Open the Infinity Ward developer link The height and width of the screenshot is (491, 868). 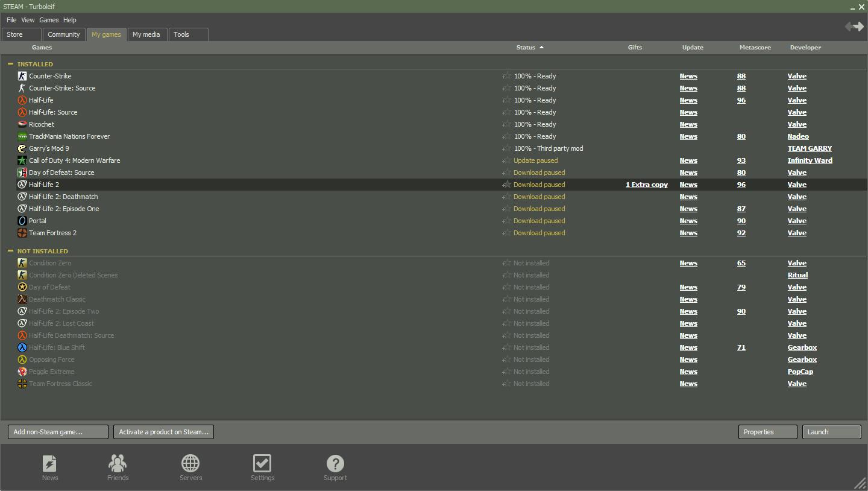pyautogui.click(x=810, y=160)
